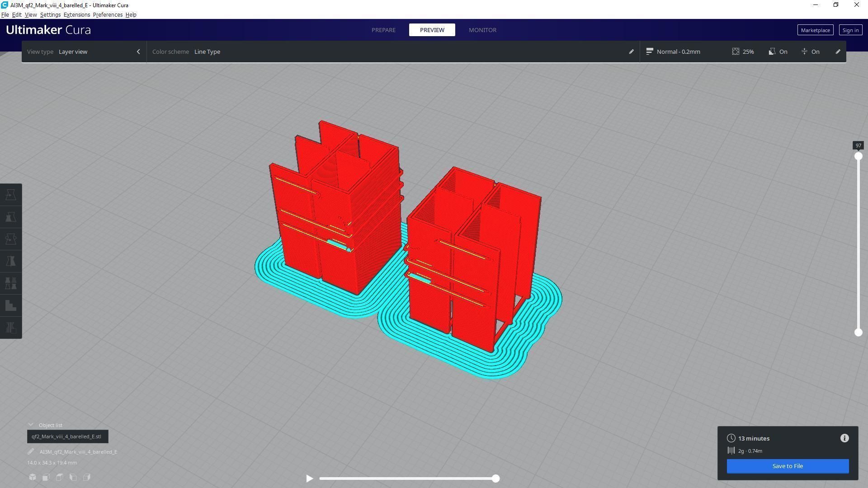This screenshot has height=488, width=868.
Task: Switch to the PREPARE stage tab
Action: point(383,30)
